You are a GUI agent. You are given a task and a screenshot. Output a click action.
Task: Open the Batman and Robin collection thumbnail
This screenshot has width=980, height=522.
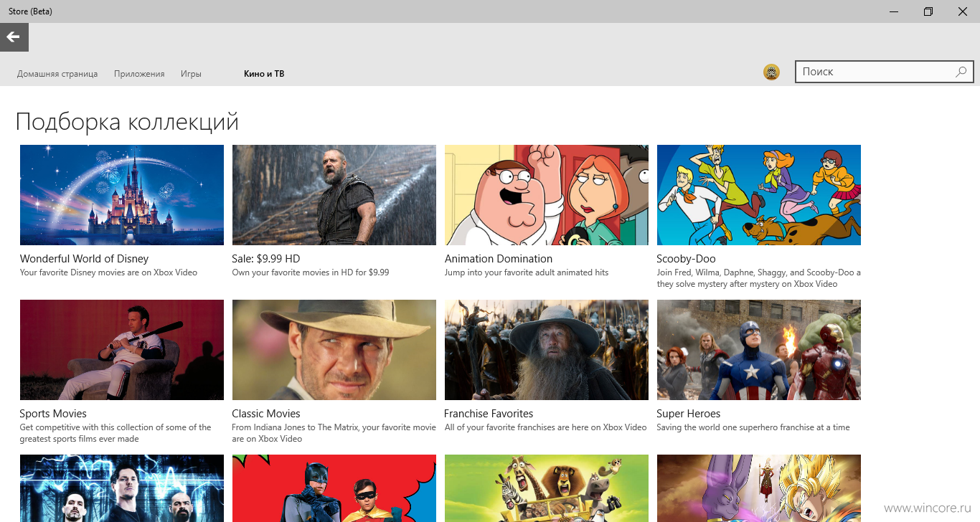point(334,488)
